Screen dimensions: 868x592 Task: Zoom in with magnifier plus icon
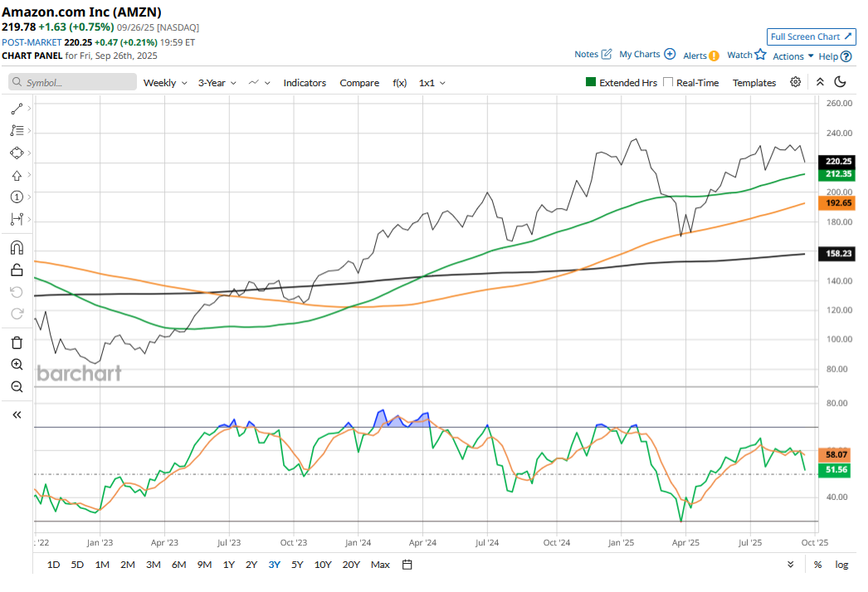tap(17, 365)
